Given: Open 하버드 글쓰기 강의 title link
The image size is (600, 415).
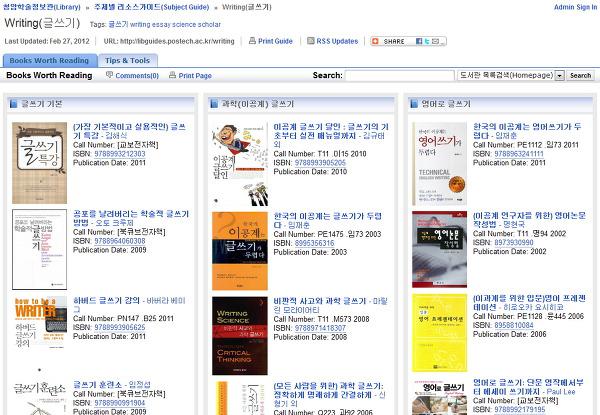Looking at the screenshot, I should [x=106, y=300].
